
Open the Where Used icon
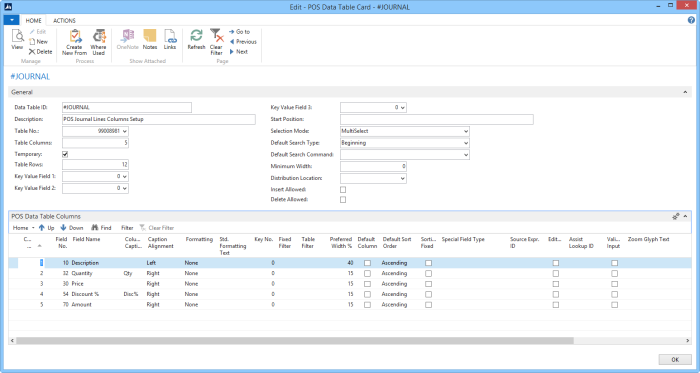(99, 36)
